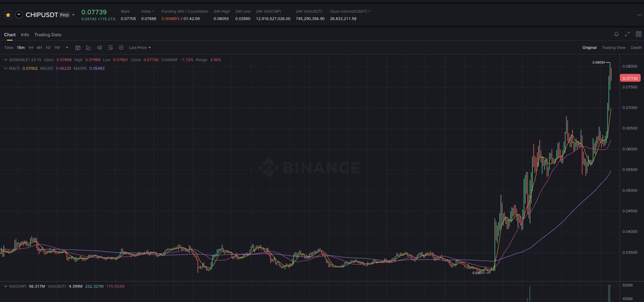Click the Open Interest value 26,833,211.58
The height and width of the screenshot is (302, 644).
point(343,19)
